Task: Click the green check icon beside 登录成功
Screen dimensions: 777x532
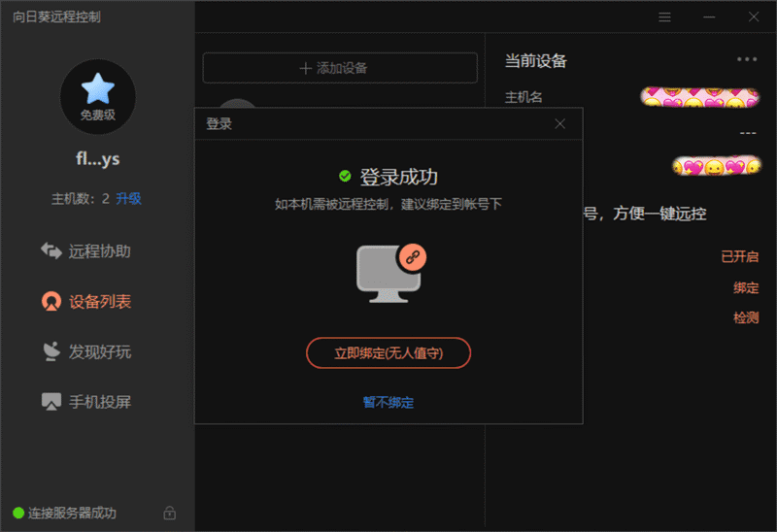Action: point(345,176)
